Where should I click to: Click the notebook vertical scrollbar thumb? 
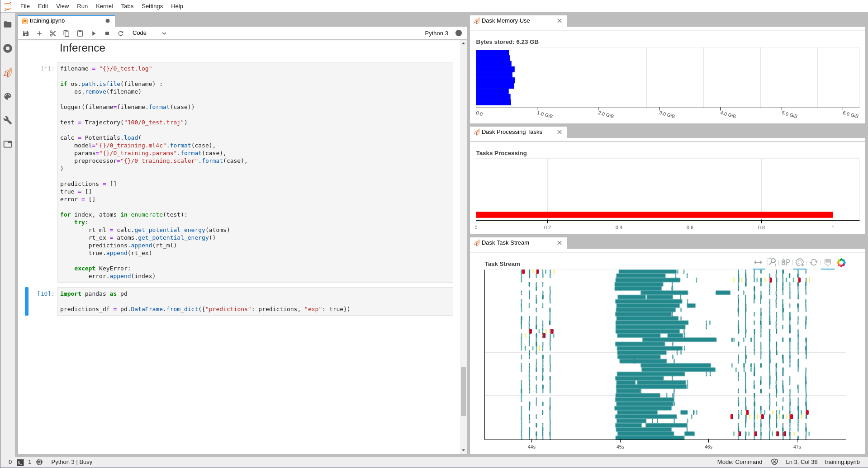point(463,391)
